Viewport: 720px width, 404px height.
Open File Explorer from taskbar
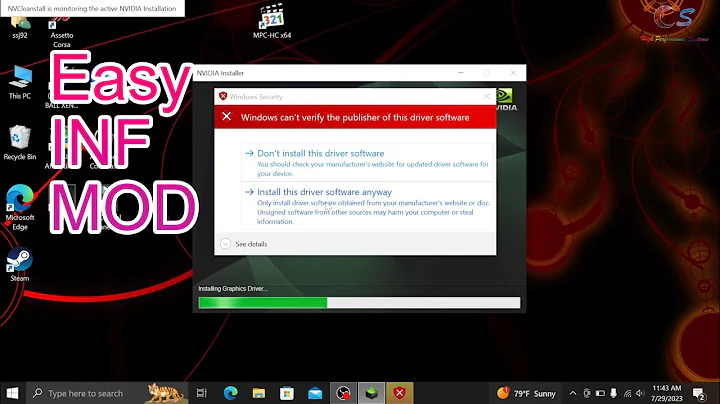(259, 393)
